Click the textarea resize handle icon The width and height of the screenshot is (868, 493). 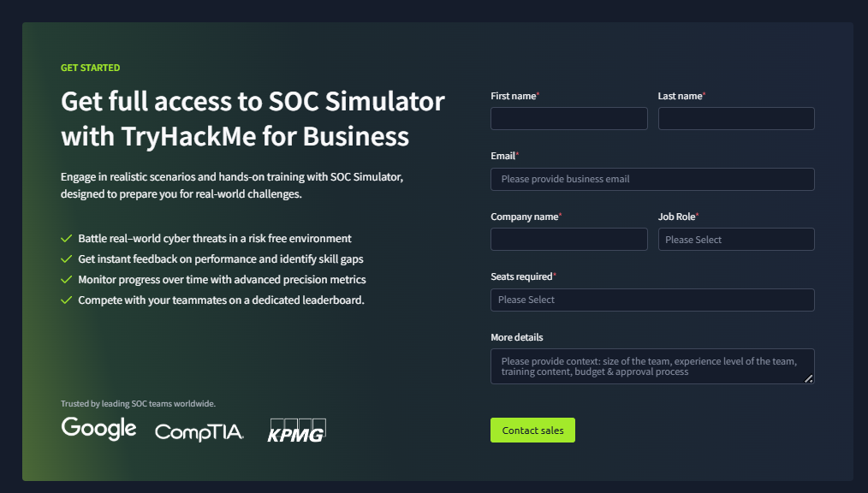pyautogui.click(x=809, y=378)
